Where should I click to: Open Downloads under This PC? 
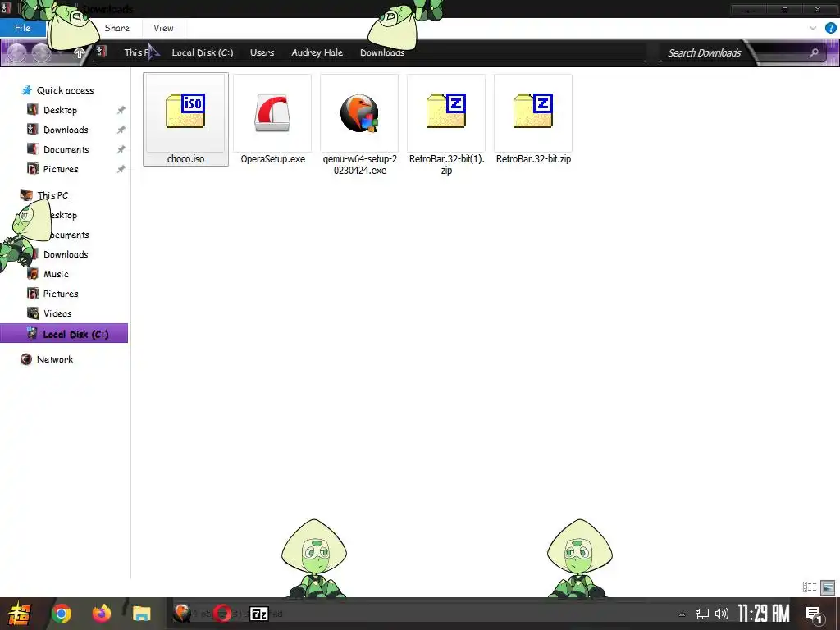pyautogui.click(x=66, y=254)
